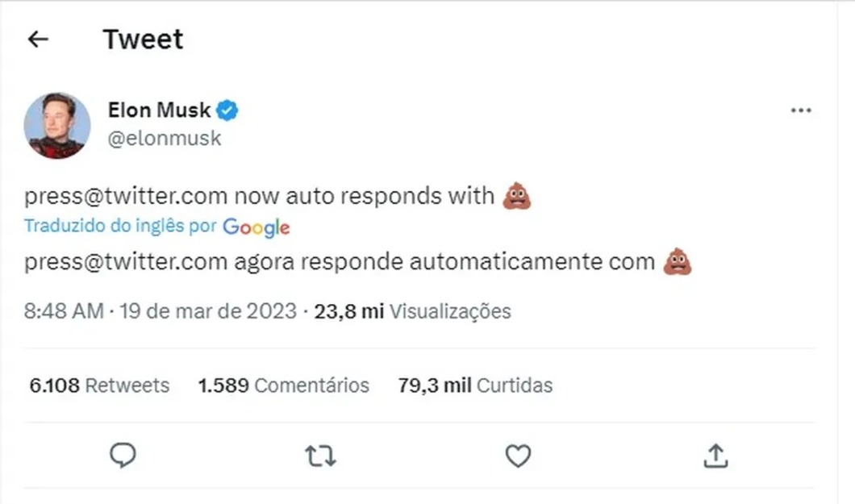The width and height of the screenshot is (855, 504).
Task: Click the share upload icon
Action: click(x=715, y=456)
